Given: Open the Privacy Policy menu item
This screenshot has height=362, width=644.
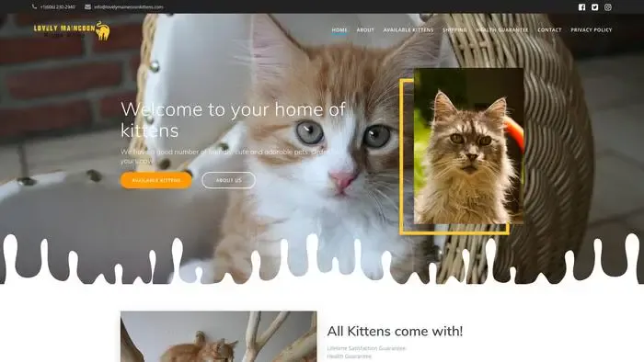Looking at the screenshot, I should [x=591, y=30].
